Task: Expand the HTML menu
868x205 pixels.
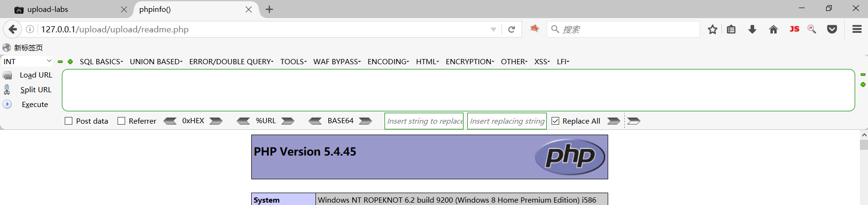Action: [x=427, y=62]
